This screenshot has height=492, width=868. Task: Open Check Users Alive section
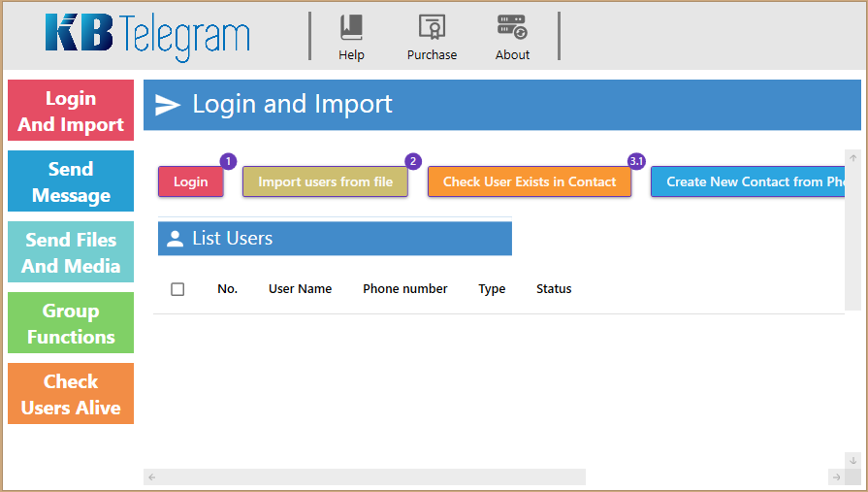pos(71,394)
